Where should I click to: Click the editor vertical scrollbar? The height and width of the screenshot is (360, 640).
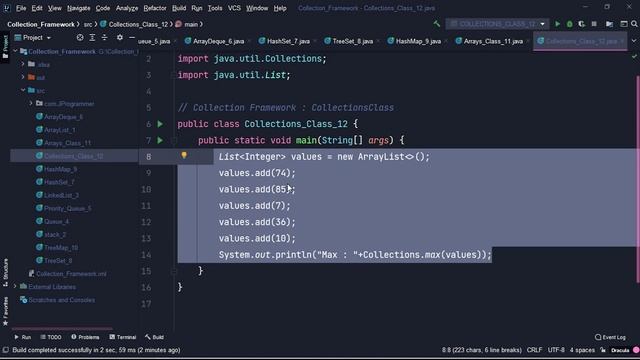click(638, 180)
